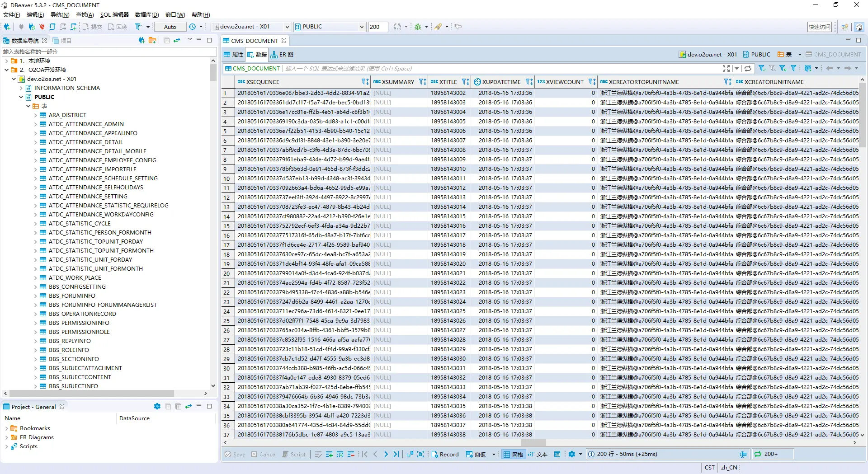
Task: Collapse the dev.o2oa.net - X01 connection node
Action: (14, 79)
